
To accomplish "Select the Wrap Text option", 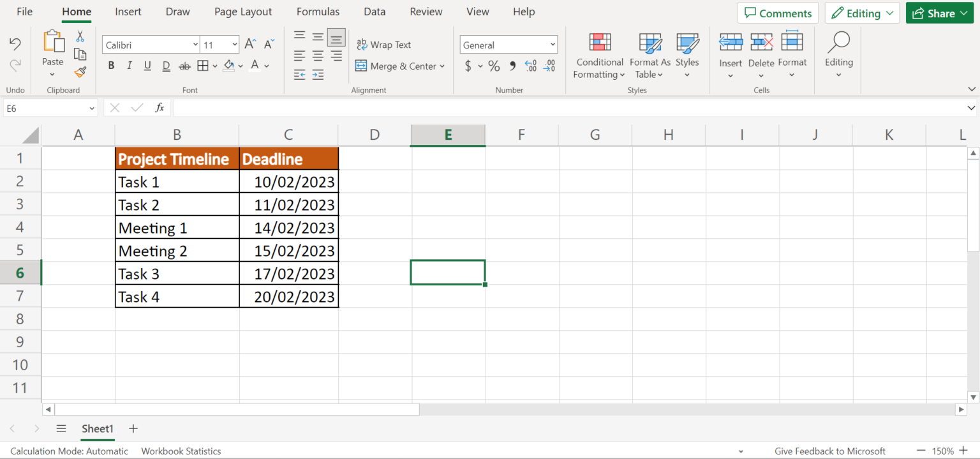I will pyautogui.click(x=383, y=44).
